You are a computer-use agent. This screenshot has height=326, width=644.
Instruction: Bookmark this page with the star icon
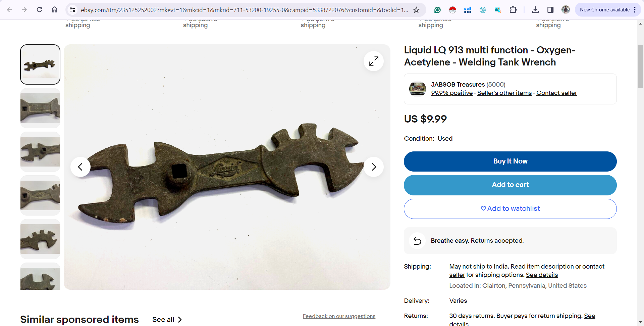(416, 10)
